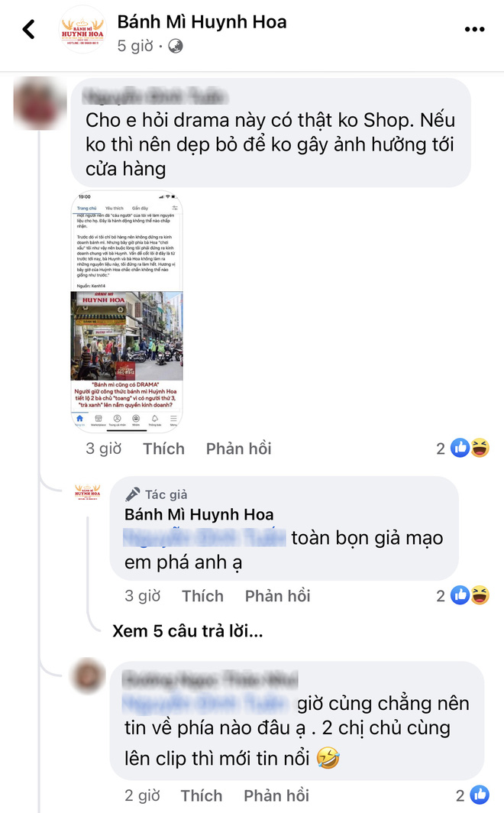Go back using the left arrow
Image resolution: width=504 pixels, height=813 pixels.
tap(29, 30)
